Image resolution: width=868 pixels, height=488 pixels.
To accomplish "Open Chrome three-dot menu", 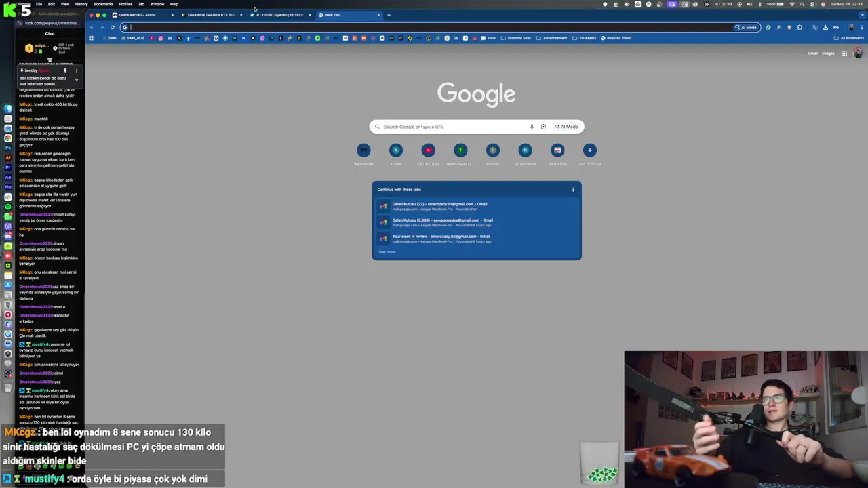I will [x=861, y=27].
